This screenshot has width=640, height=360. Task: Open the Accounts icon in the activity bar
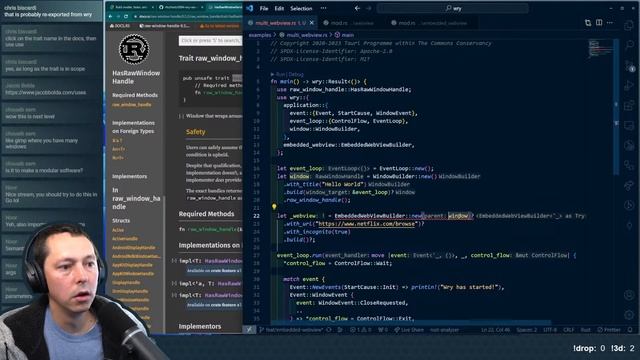click(x=629, y=295)
